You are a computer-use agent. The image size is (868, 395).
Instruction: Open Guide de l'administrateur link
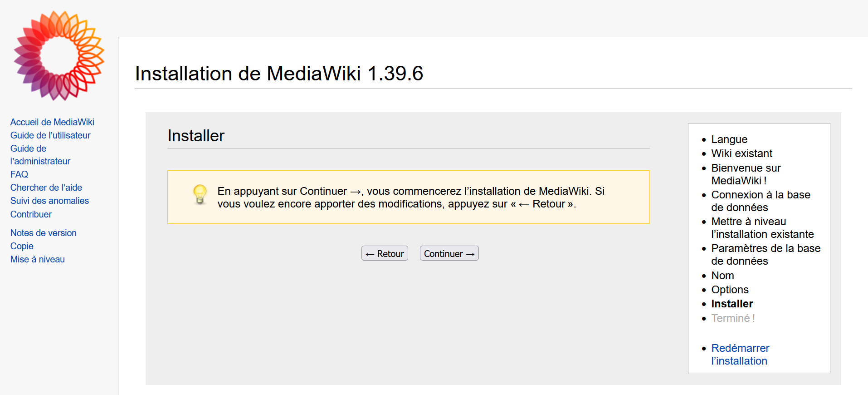click(40, 155)
